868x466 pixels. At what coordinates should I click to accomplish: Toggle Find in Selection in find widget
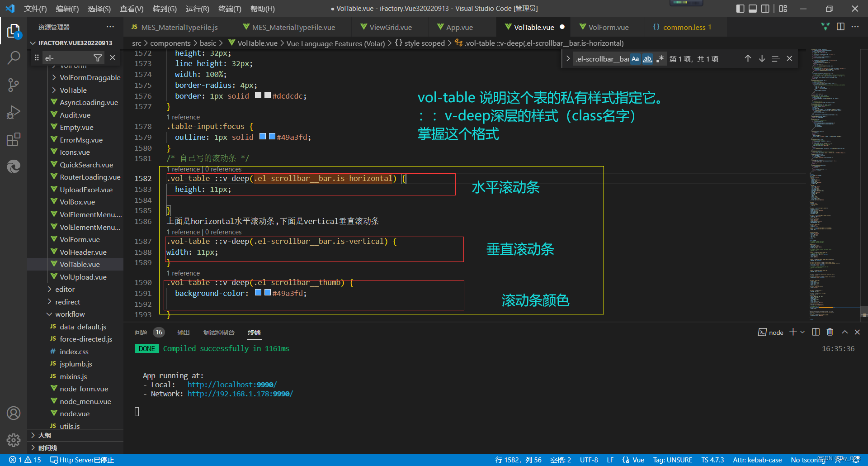point(776,59)
